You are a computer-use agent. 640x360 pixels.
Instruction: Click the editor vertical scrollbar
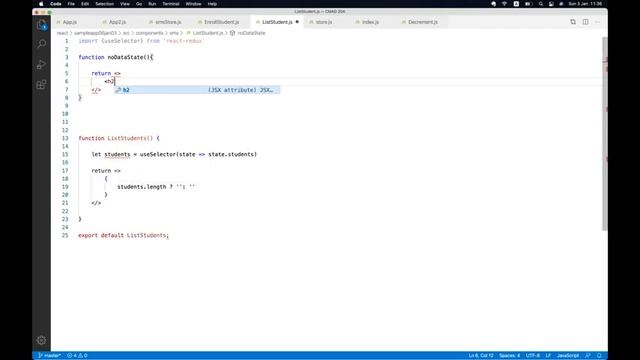pos(604,133)
